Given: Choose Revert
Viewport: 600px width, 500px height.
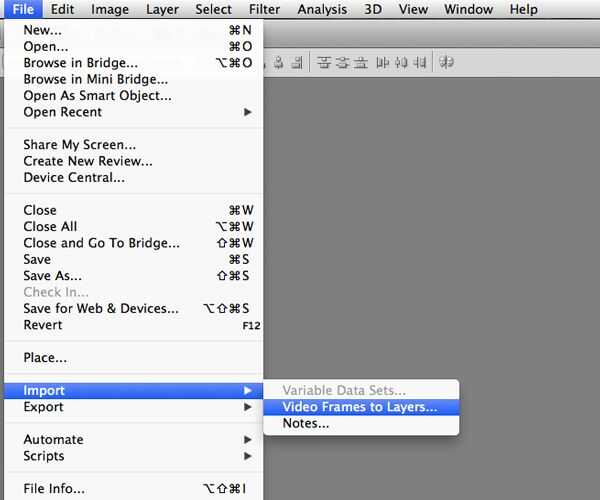Looking at the screenshot, I should 134,325.
